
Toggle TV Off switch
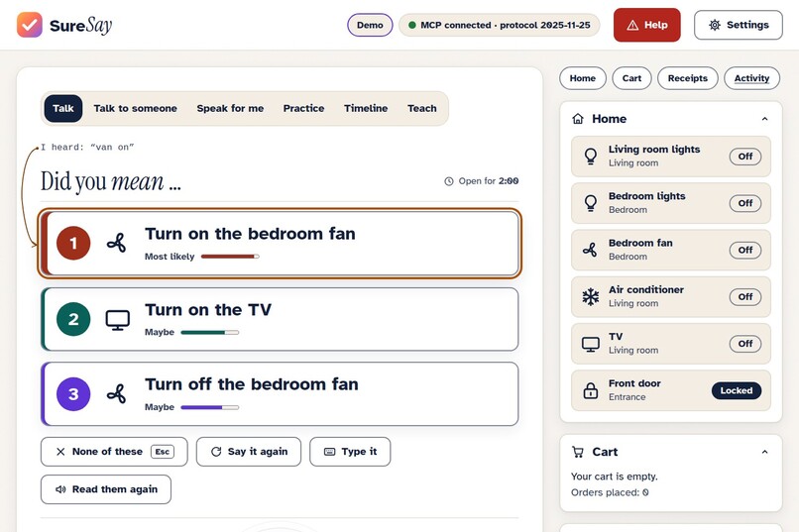coord(745,344)
